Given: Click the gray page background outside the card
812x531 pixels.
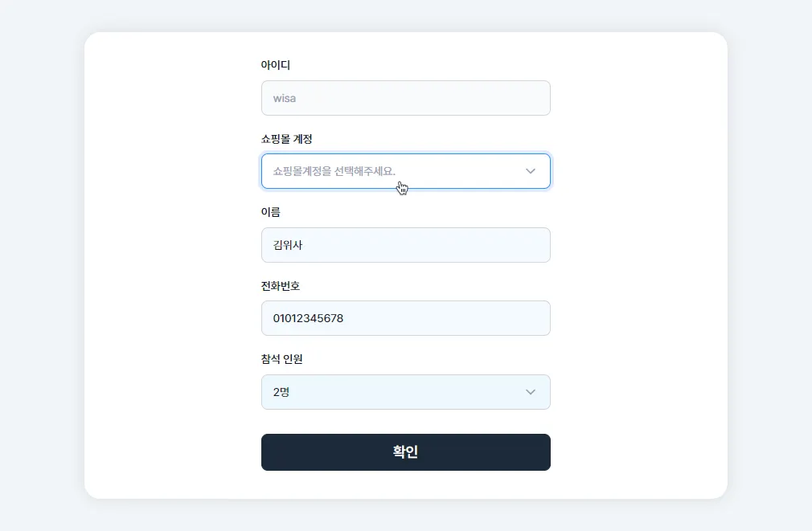Looking at the screenshot, I should pos(40,265).
